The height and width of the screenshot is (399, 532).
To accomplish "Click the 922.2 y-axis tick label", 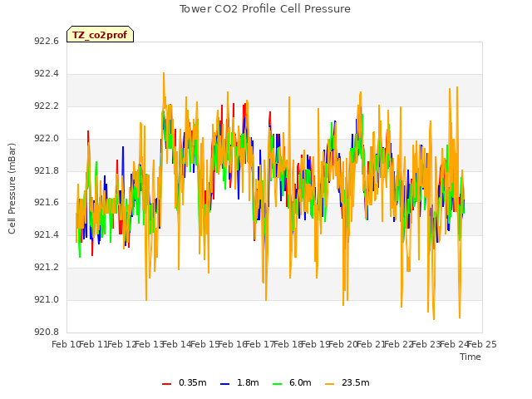I will coord(47,106).
